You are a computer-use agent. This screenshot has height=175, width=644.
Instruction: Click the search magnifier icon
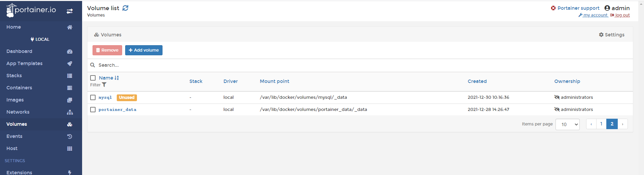pyautogui.click(x=93, y=65)
